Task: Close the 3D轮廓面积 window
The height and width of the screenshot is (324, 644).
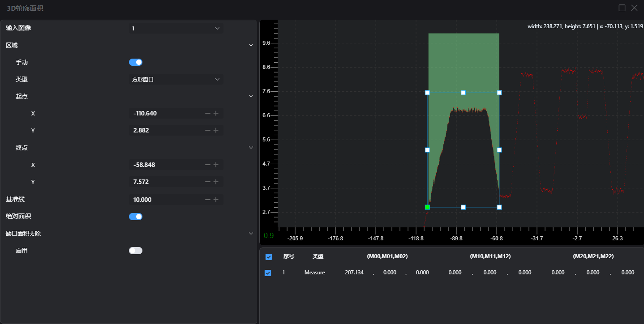Action: coord(634,8)
